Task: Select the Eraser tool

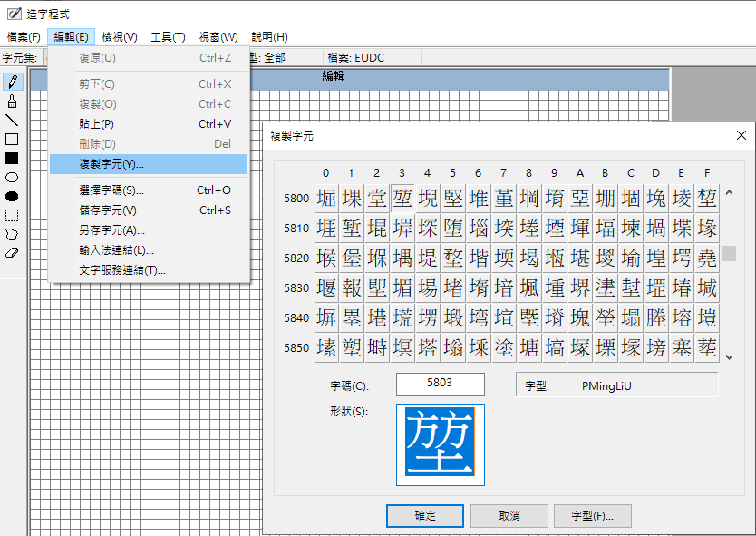Action: coord(13,253)
